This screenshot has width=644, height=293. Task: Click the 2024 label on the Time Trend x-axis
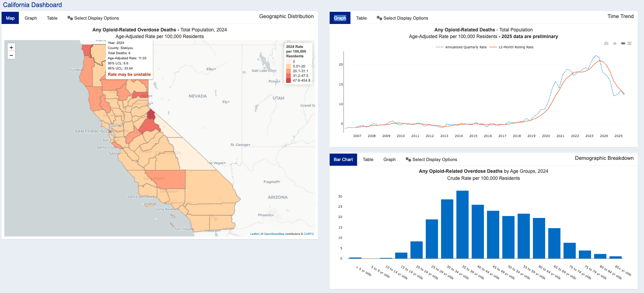click(604, 136)
